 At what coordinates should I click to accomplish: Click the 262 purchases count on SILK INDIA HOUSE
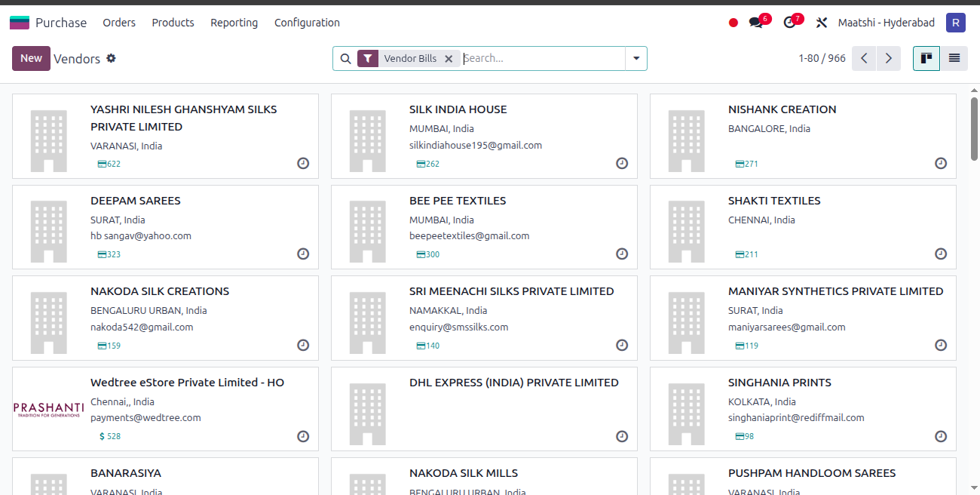coord(428,164)
